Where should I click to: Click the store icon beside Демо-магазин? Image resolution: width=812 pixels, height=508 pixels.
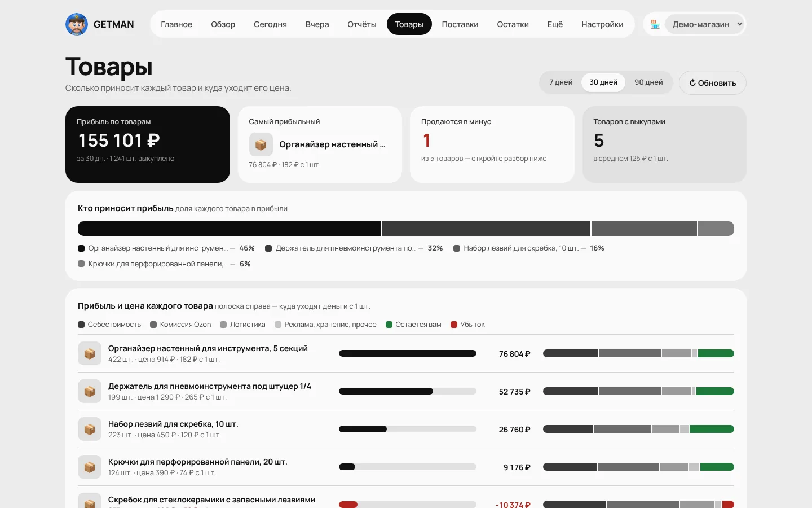[655, 24]
